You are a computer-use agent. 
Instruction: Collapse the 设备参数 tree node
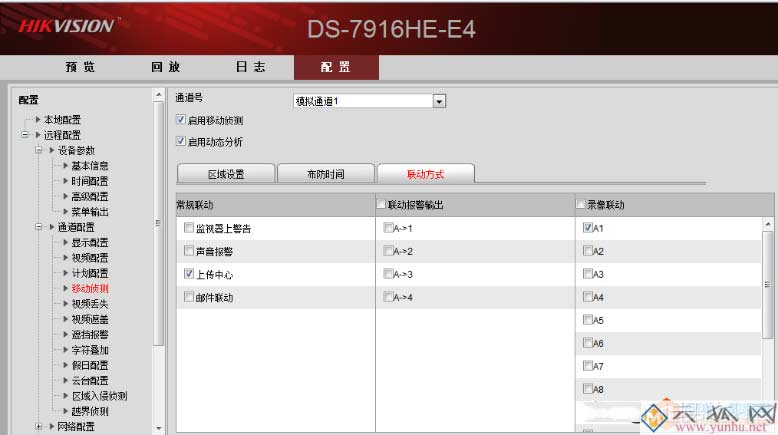click(38, 150)
